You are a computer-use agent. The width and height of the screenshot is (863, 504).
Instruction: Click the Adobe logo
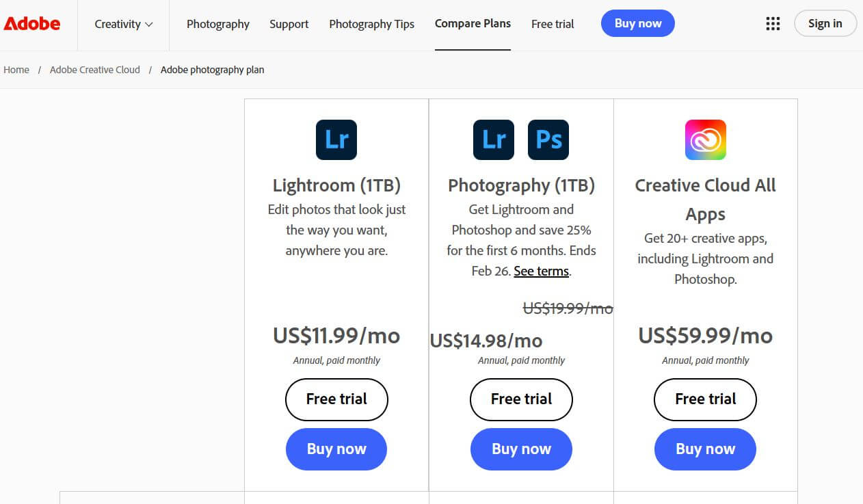tap(31, 23)
